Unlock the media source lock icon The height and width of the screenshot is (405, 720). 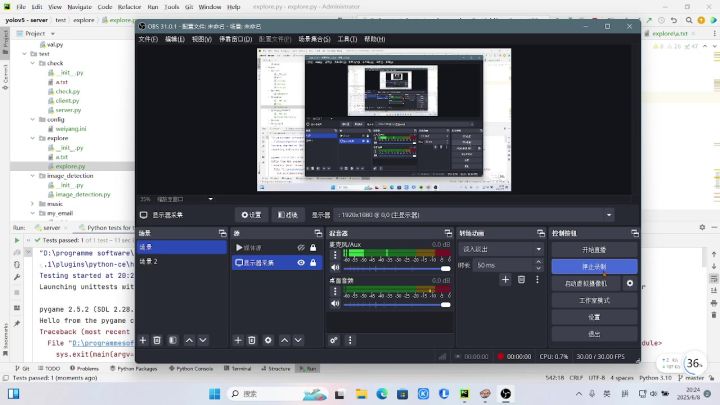click(313, 248)
